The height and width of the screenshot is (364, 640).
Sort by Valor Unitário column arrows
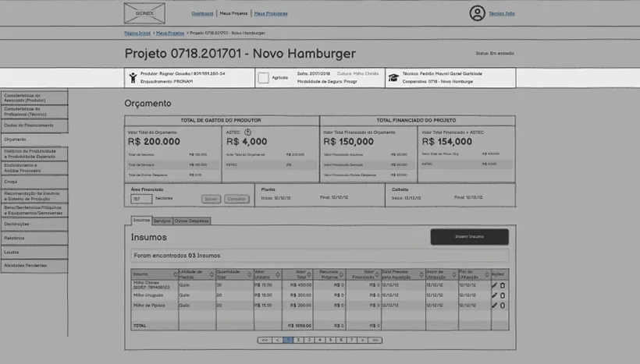click(278, 274)
